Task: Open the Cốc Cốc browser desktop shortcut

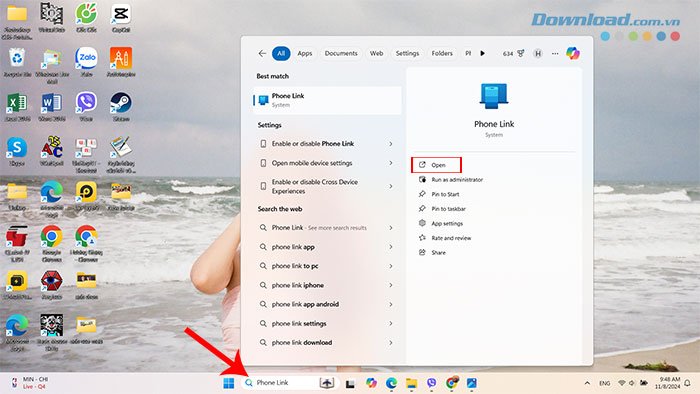Action: tap(86, 18)
